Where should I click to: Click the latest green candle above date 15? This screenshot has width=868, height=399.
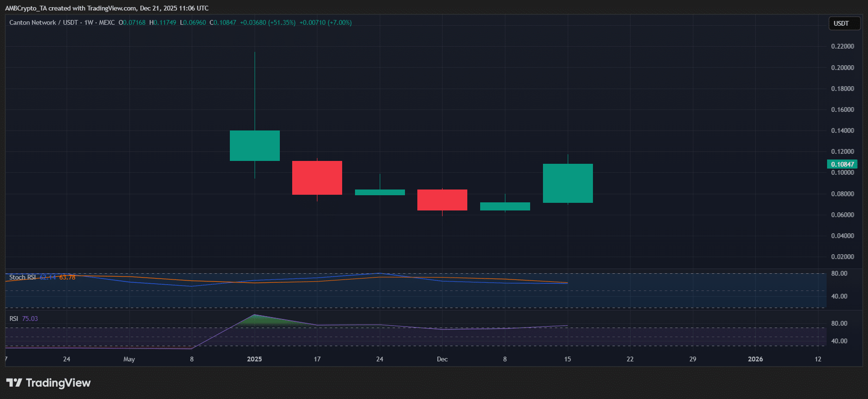click(568, 183)
